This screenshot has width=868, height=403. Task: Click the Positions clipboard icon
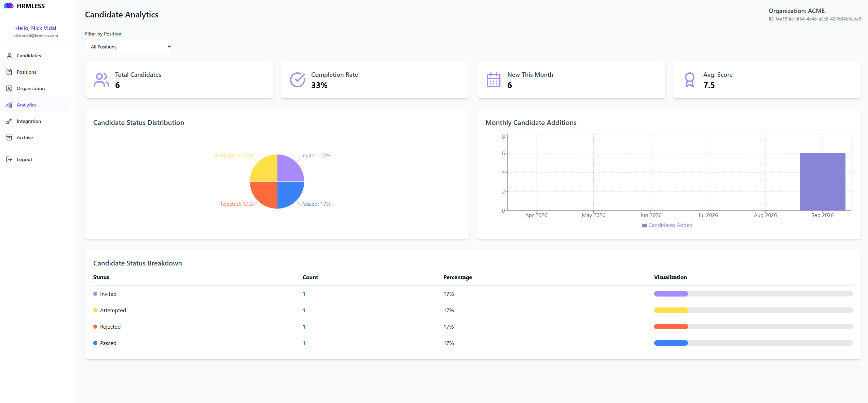click(9, 72)
